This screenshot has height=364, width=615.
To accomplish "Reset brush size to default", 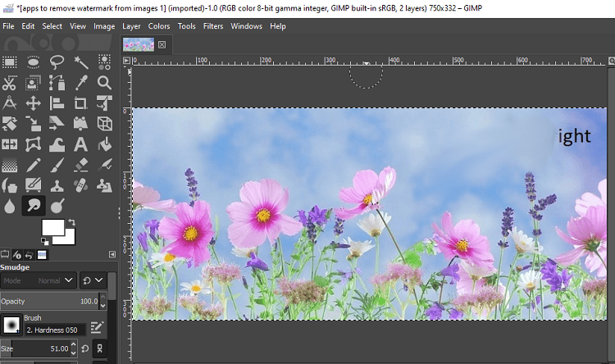I will [x=85, y=348].
